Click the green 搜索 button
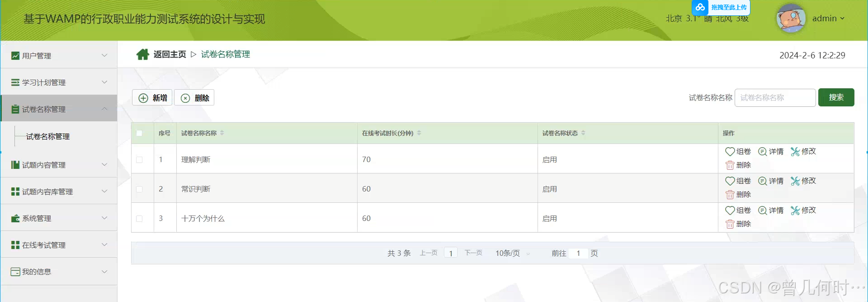This screenshot has height=302, width=868. [836, 97]
